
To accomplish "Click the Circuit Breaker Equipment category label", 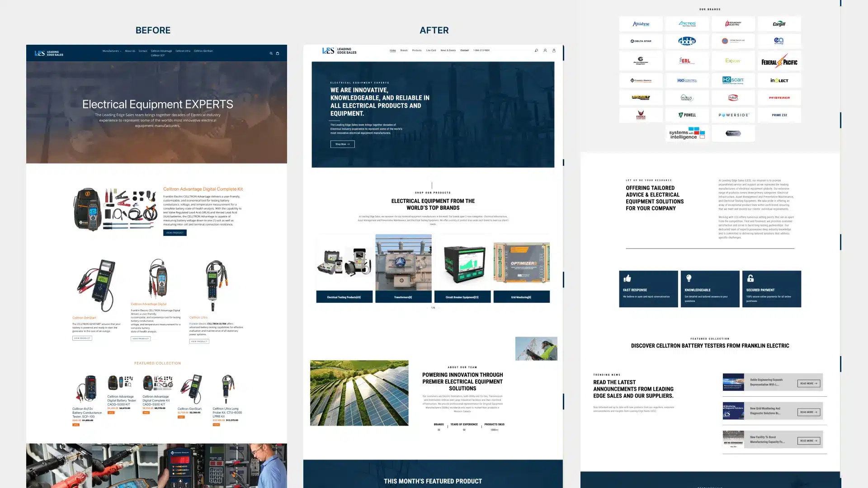I will [x=462, y=297].
